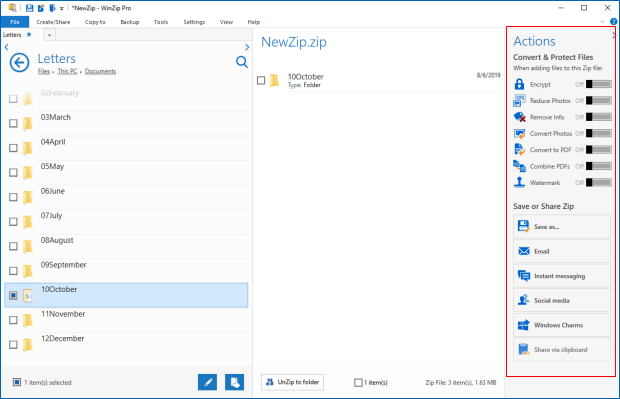Toggle the select-all checkbox beside 1 item(s) selected
The height and width of the screenshot is (399, 620).
(x=17, y=382)
